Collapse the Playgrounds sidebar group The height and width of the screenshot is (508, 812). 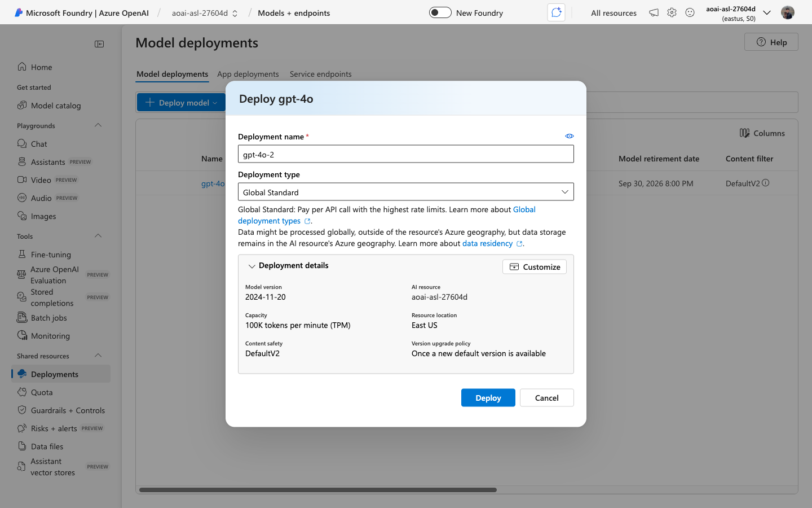(x=98, y=125)
